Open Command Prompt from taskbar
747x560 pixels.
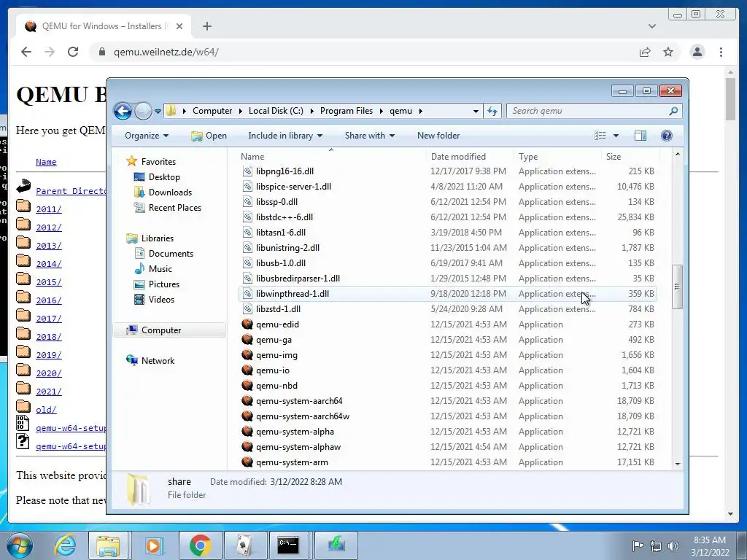click(x=288, y=545)
